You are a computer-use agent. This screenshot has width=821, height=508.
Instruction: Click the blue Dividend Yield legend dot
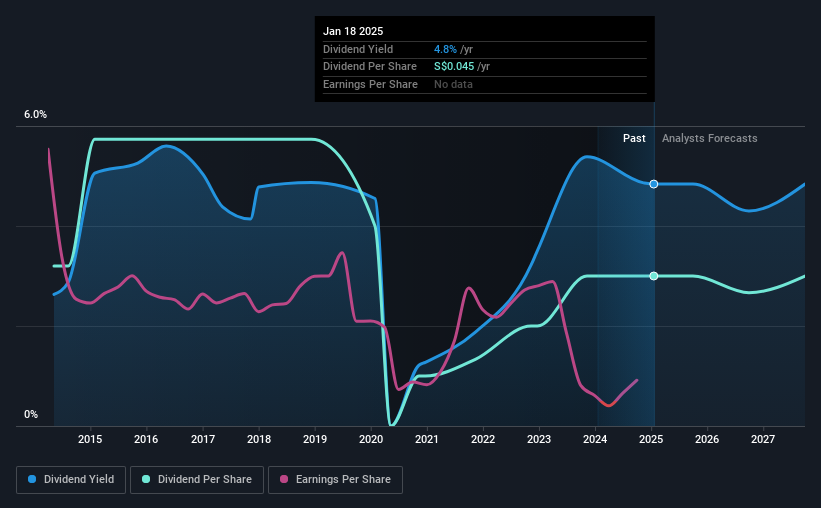tap(32, 479)
